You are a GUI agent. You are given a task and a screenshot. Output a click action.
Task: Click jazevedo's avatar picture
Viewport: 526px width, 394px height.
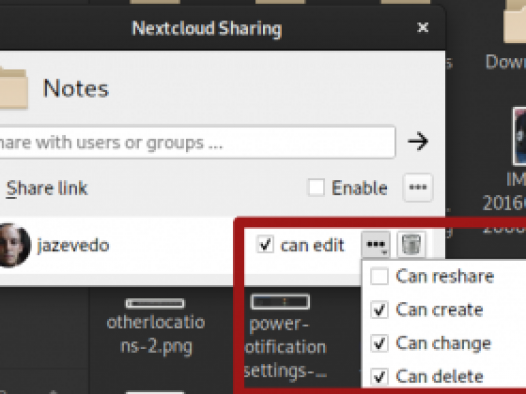pos(13,245)
